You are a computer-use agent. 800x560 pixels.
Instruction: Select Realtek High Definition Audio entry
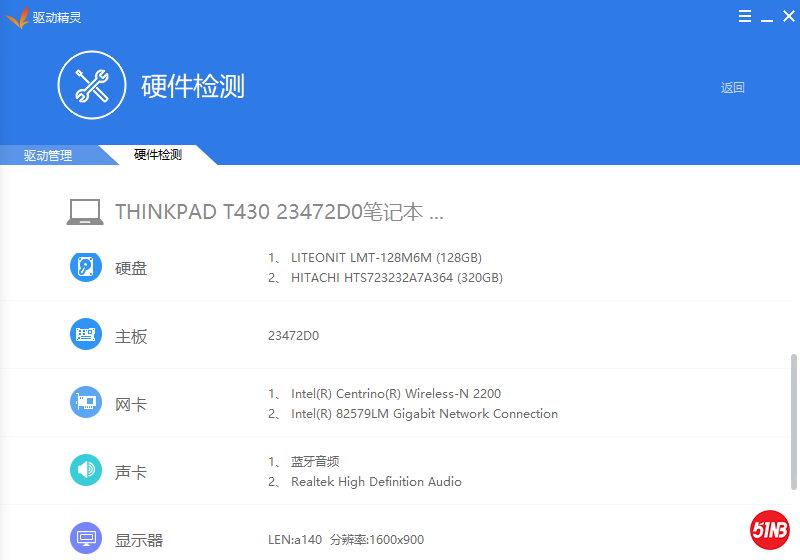pyautogui.click(x=375, y=482)
